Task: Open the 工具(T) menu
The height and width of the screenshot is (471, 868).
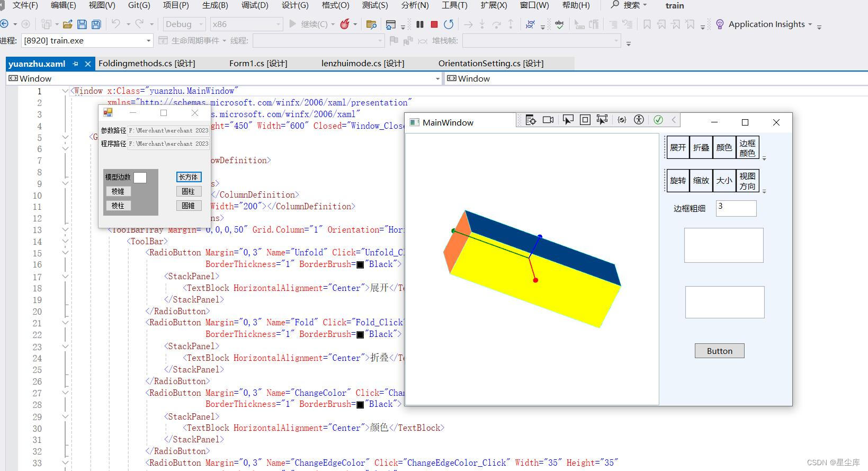Action: pos(454,5)
